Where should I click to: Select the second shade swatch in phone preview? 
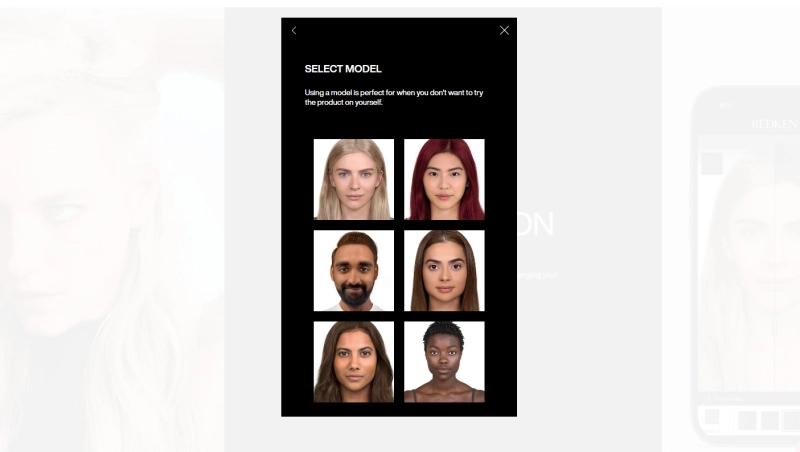[746, 420]
